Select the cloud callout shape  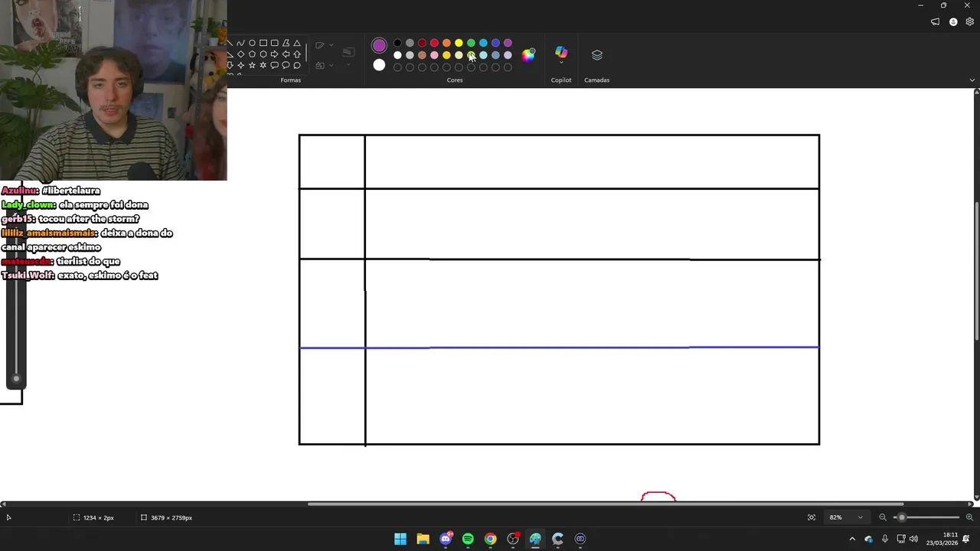tap(297, 66)
